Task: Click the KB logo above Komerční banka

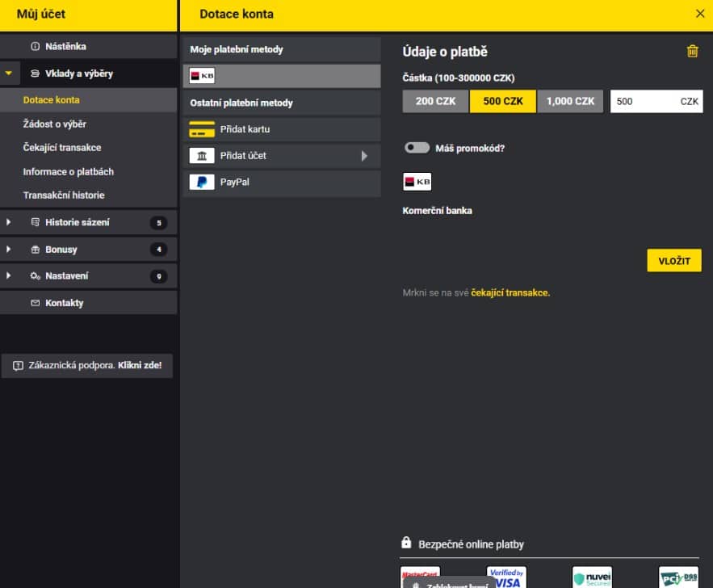Action: coord(417,182)
